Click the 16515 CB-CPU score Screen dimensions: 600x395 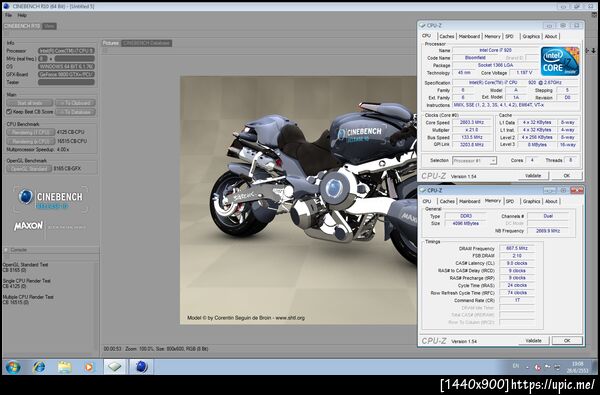tap(72, 141)
